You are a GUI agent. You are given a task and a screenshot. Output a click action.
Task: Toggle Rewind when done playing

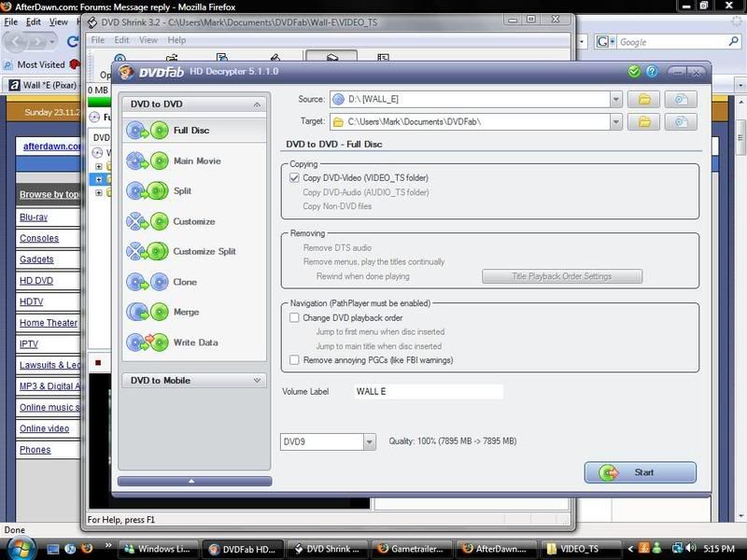(363, 276)
